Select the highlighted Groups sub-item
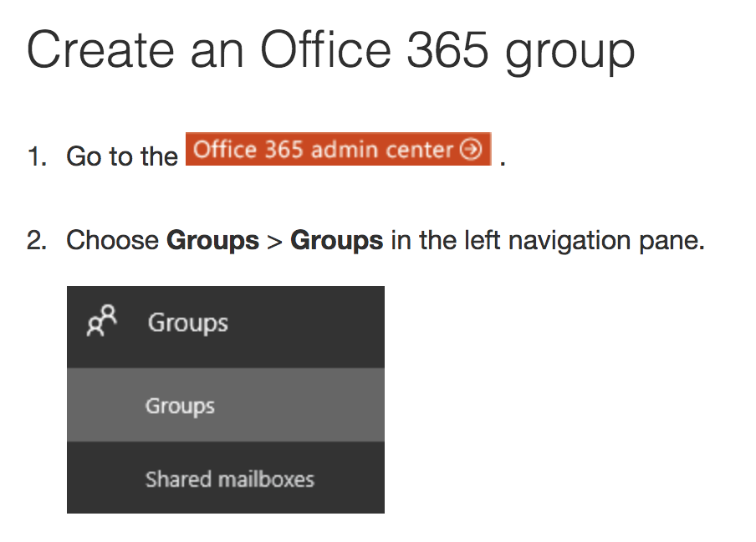This screenshot has height=542, width=756. (226, 405)
